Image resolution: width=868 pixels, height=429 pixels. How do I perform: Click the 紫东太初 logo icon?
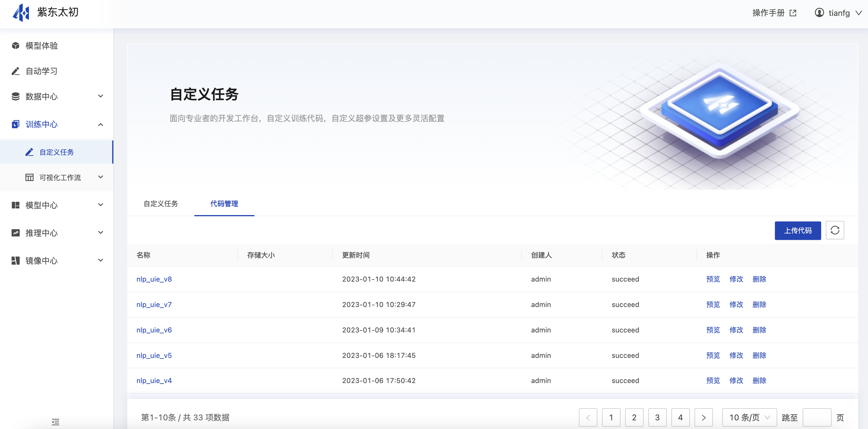point(21,12)
